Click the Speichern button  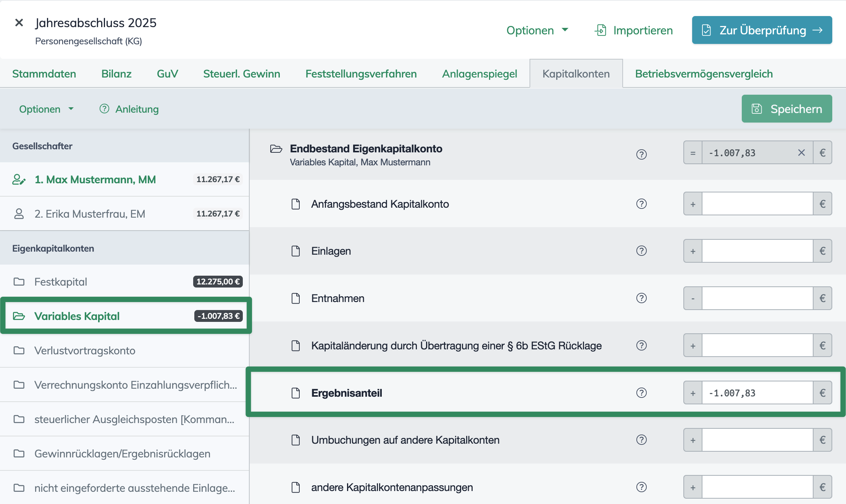(x=786, y=109)
